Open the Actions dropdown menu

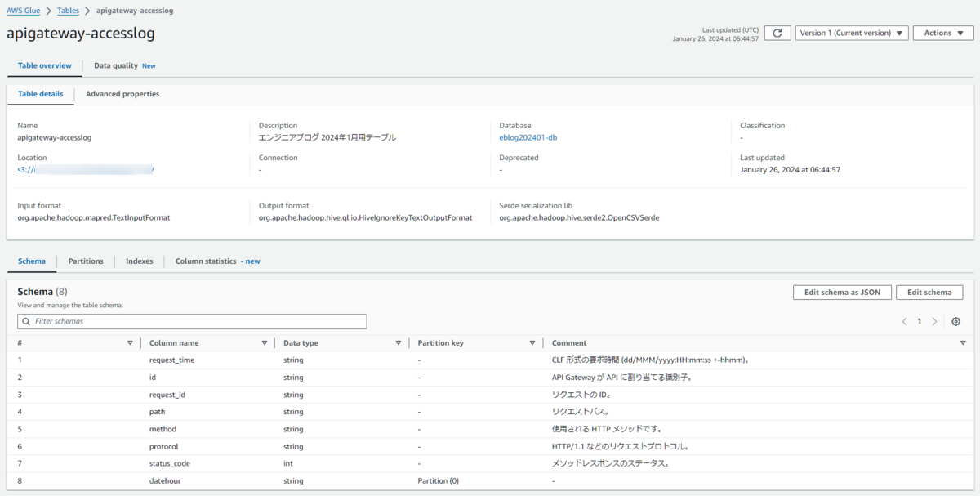tap(943, 33)
